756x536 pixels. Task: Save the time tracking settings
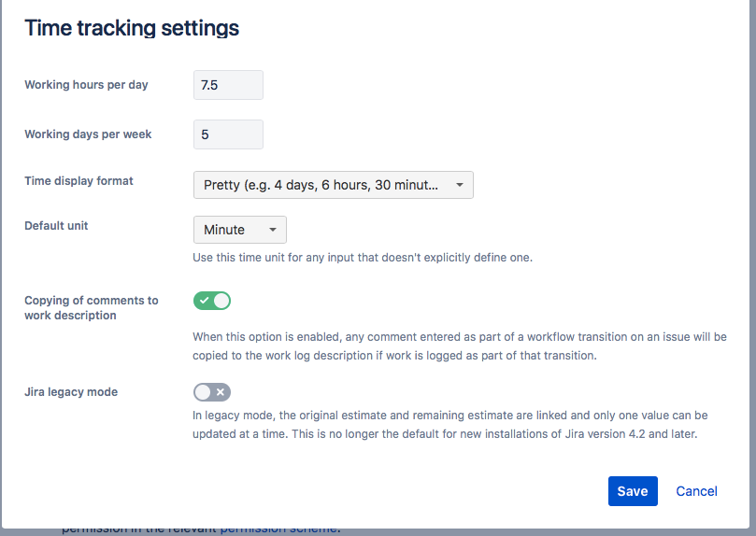click(x=633, y=491)
